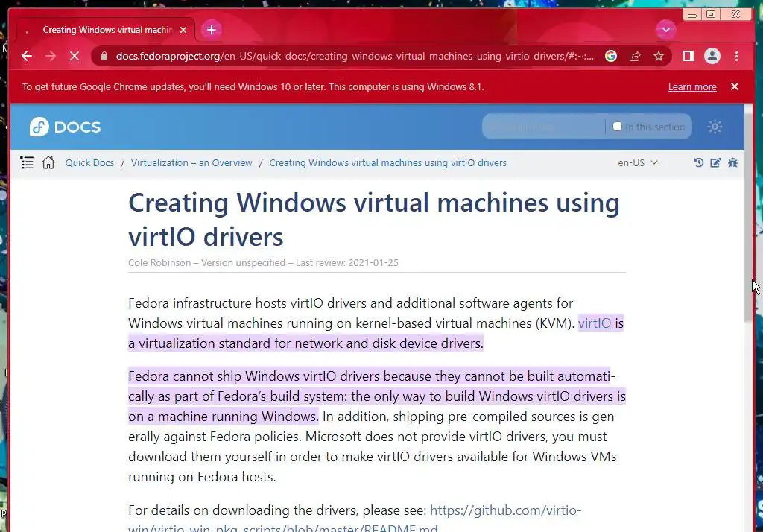Image resolution: width=763 pixels, height=532 pixels.
Task: Share this page via share icon
Action: pos(635,56)
